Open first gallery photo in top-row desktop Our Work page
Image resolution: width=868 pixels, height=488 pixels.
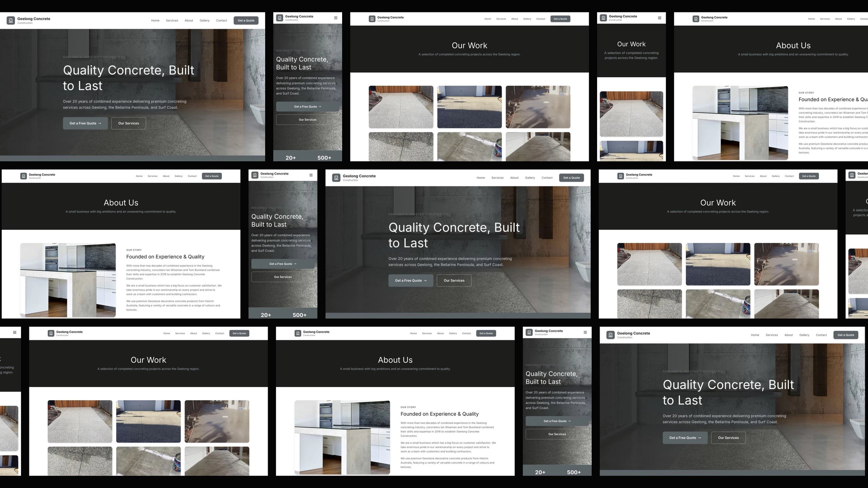(401, 107)
